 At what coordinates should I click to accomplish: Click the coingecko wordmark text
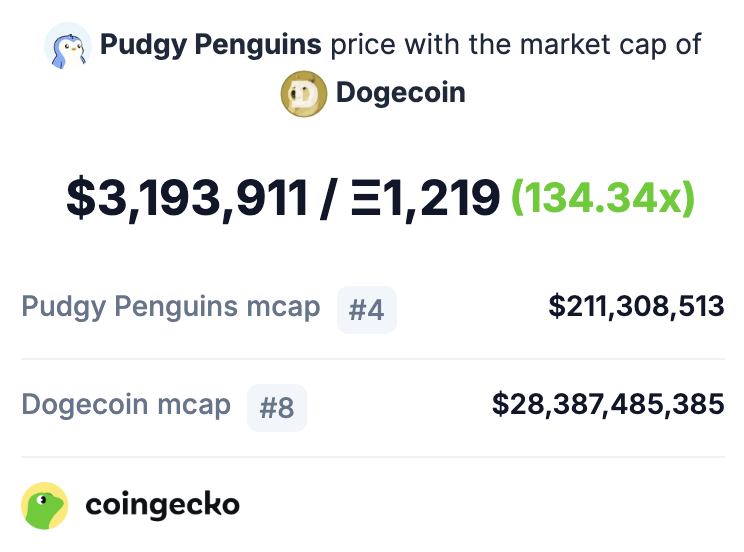(162, 506)
